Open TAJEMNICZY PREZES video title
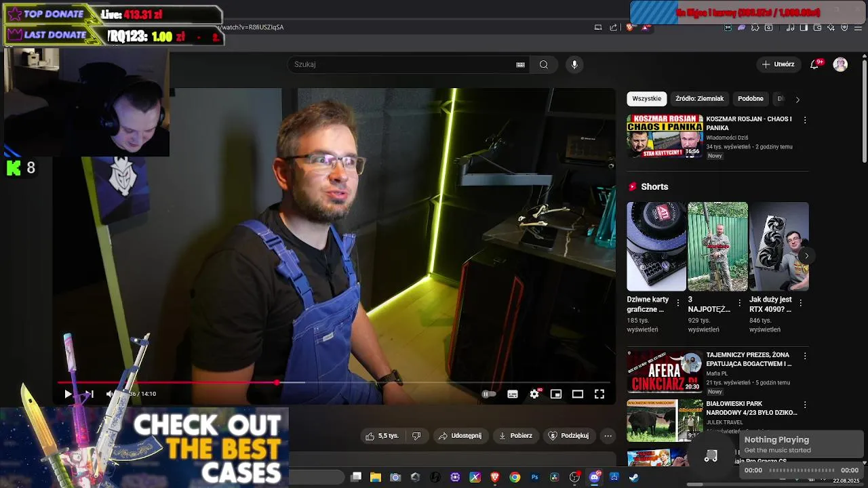 click(x=749, y=359)
